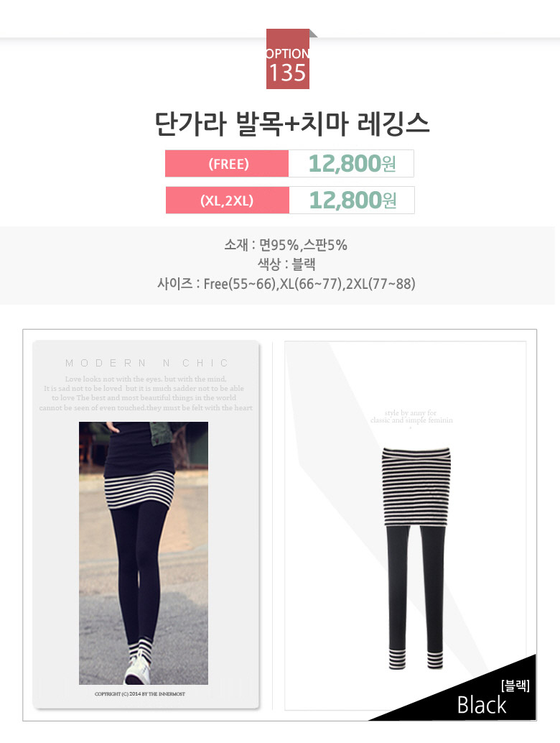Click the product title 단가라 발목+치마 레깅스
The height and width of the screenshot is (743, 560).
click(x=292, y=124)
